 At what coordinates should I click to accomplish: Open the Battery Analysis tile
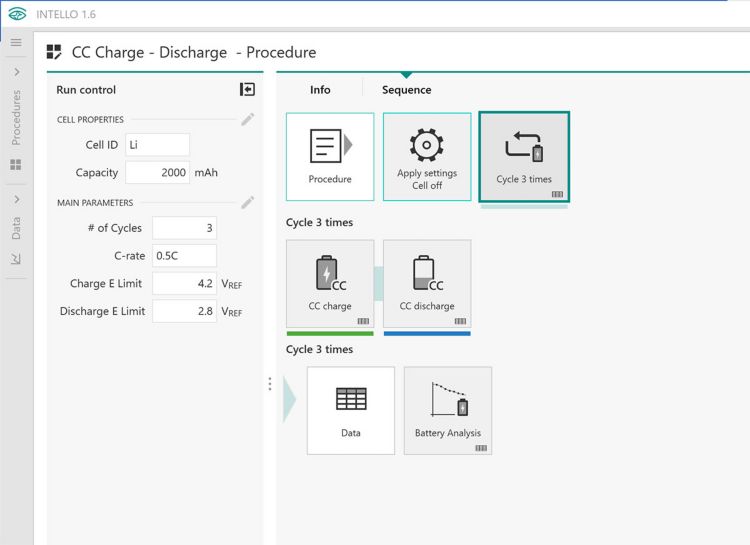pyautogui.click(x=448, y=410)
